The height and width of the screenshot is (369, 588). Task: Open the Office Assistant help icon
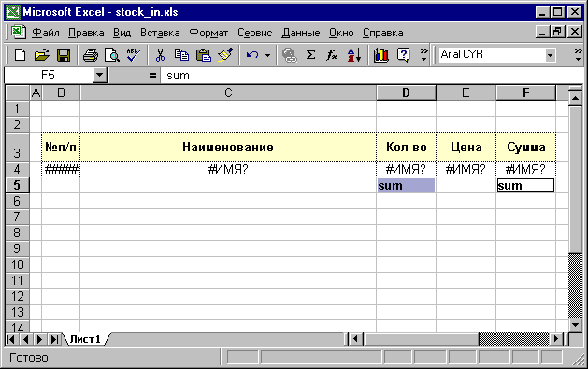[x=403, y=55]
